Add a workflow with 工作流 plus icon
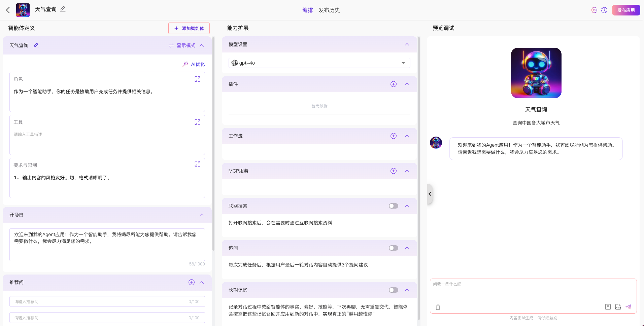The image size is (644, 326). [394, 136]
